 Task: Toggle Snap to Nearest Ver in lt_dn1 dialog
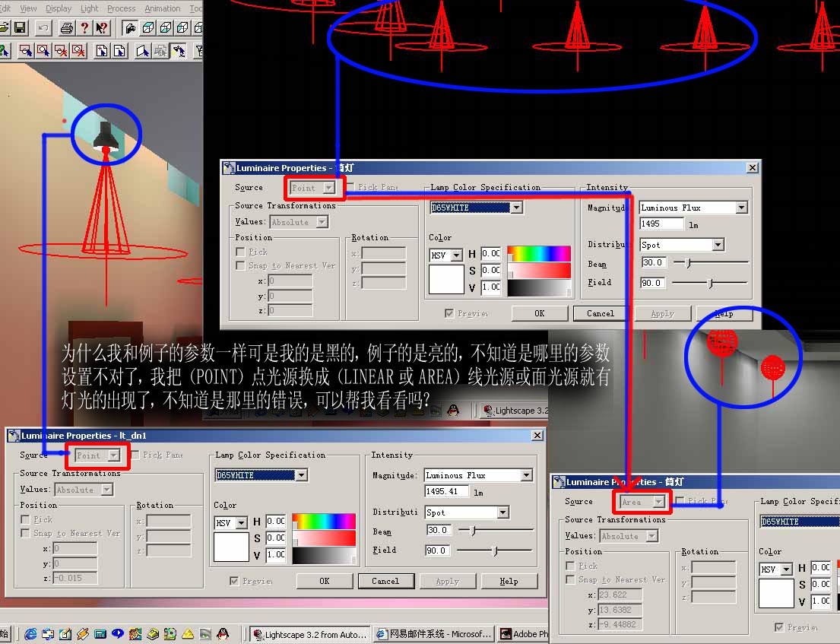[25, 533]
